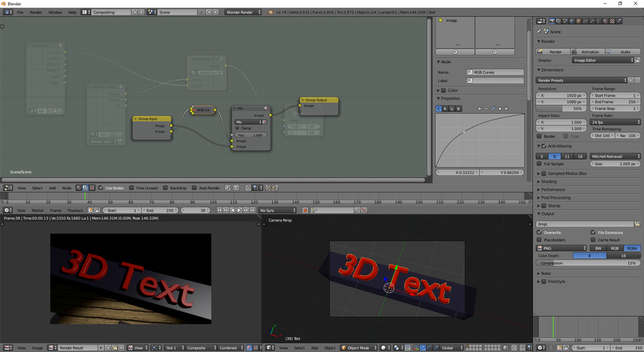Open the World properties tab icon
The height and width of the screenshot is (352, 644).
[x=571, y=21]
